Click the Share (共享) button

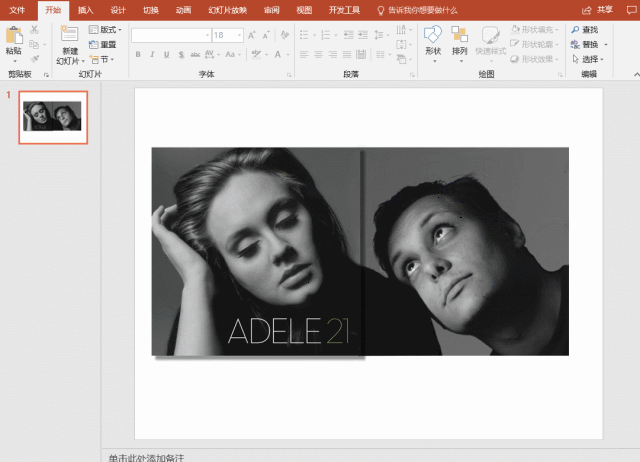[x=599, y=9]
